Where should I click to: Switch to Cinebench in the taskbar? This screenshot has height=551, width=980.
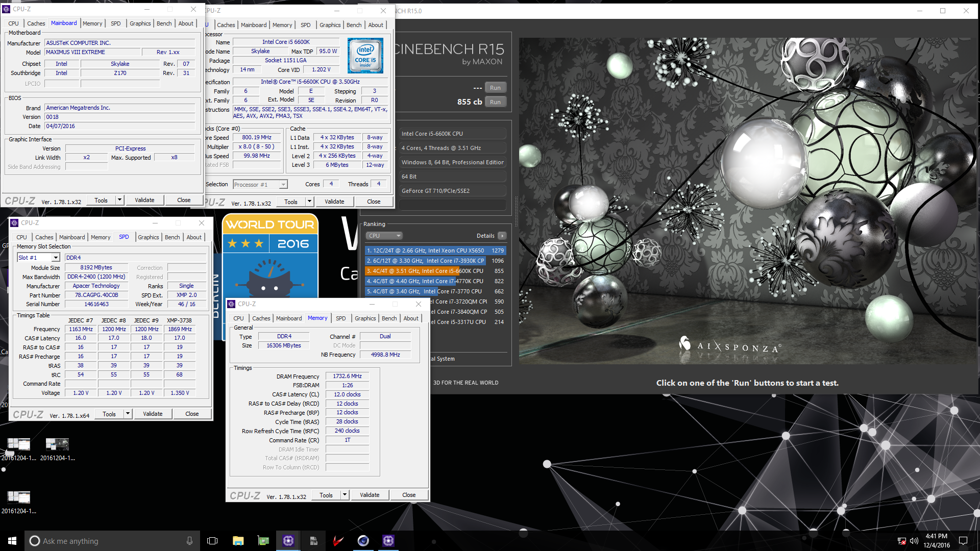tap(363, 541)
